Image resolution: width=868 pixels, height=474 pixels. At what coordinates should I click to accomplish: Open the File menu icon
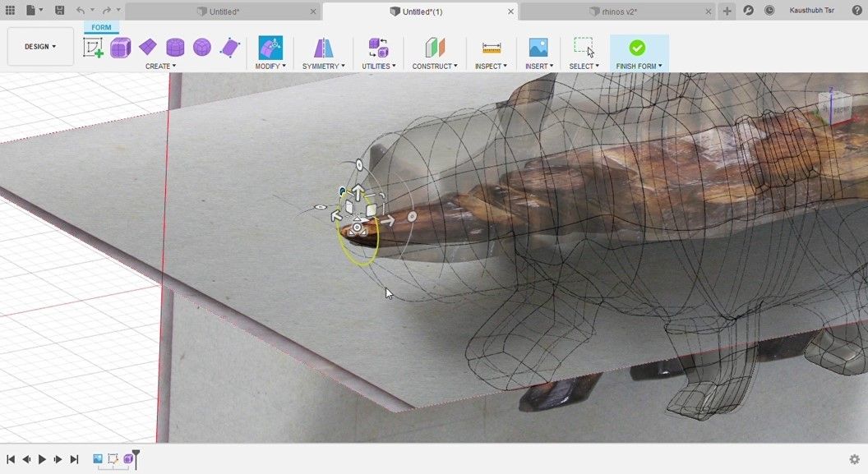[30, 11]
